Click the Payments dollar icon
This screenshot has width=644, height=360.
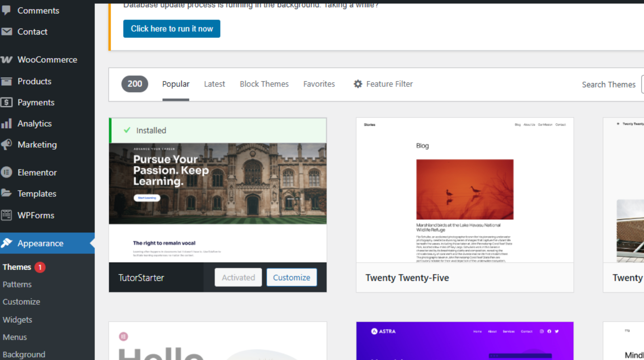[6, 102]
